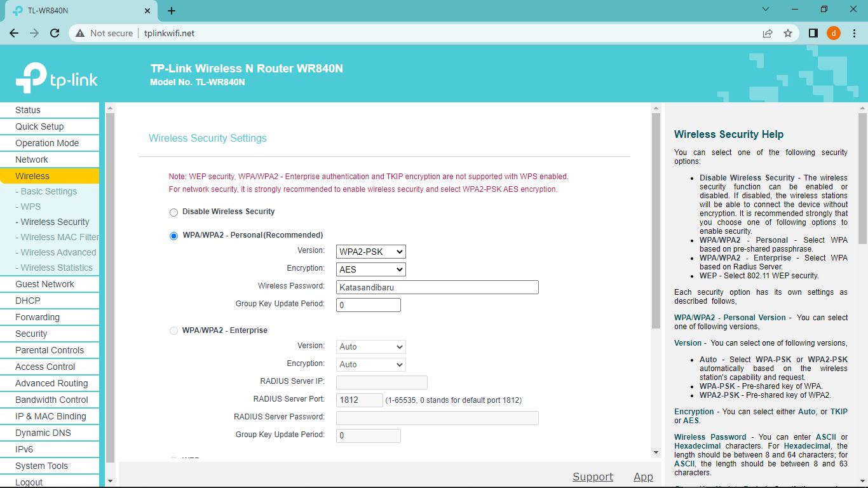The width and height of the screenshot is (868, 488).
Task: Click the Wireless Security Settings heading
Action: pos(208,139)
